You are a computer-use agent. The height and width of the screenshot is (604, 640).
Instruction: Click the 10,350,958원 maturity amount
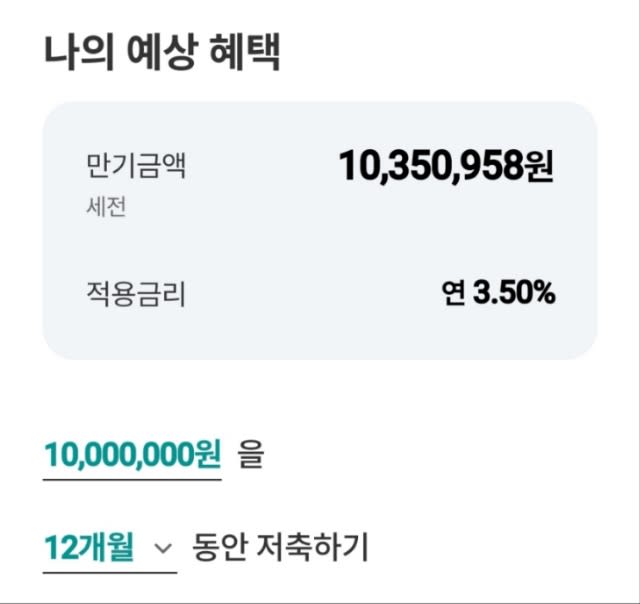(446, 166)
